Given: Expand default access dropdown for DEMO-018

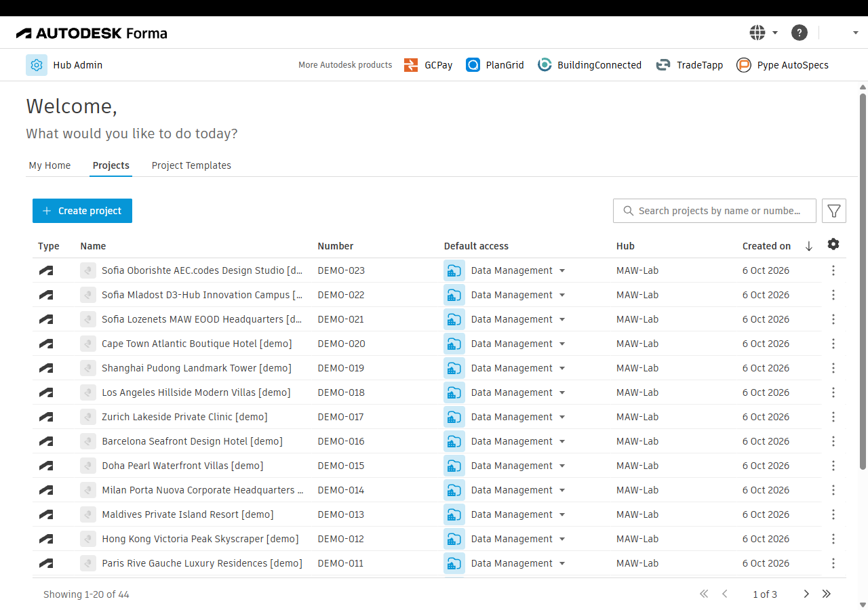Looking at the screenshot, I should tap(562, 392).
